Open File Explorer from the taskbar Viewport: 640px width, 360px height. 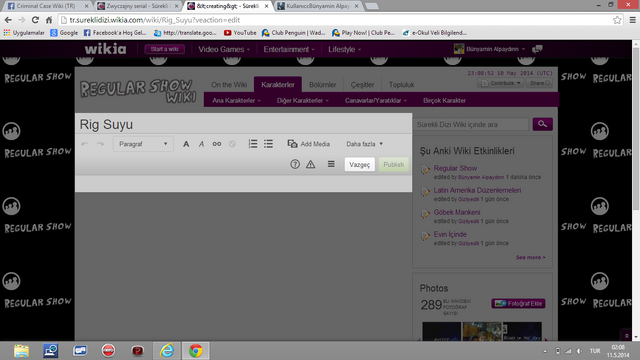click(21, 351)
